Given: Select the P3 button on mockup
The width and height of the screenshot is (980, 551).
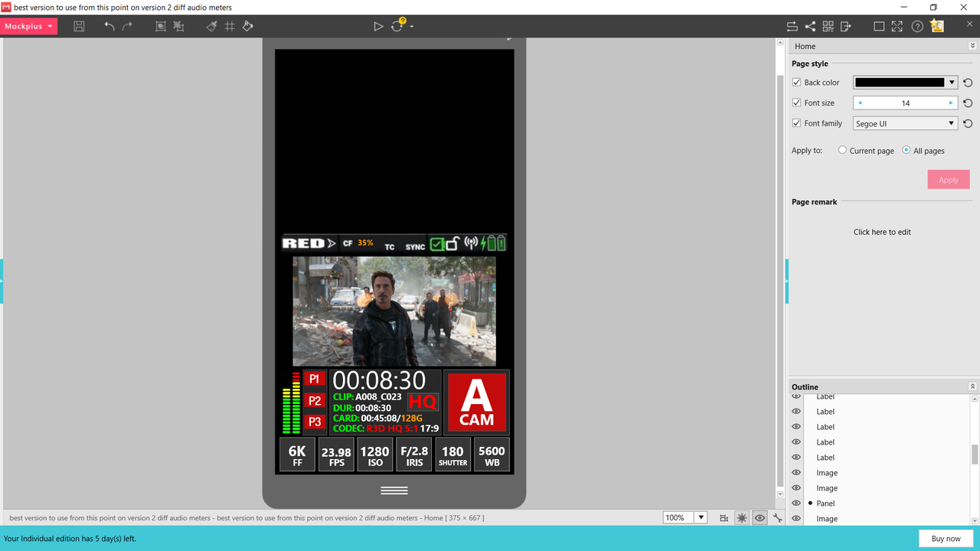Looking at the screenshot, I should coord(315,422).
